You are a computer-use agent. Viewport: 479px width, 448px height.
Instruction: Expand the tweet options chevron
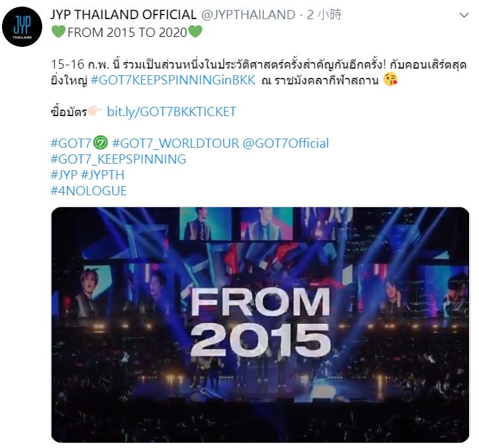point(464,15)
